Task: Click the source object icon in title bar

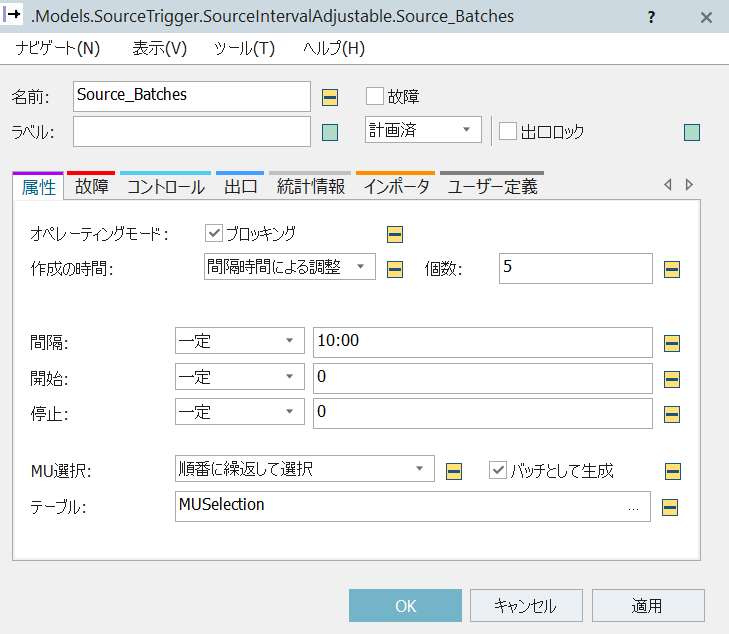Action: click(12, 15)
